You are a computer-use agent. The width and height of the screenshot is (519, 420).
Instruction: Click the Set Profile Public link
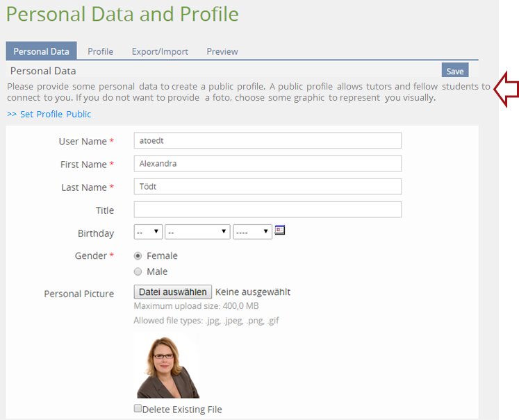tap(49, 114)
